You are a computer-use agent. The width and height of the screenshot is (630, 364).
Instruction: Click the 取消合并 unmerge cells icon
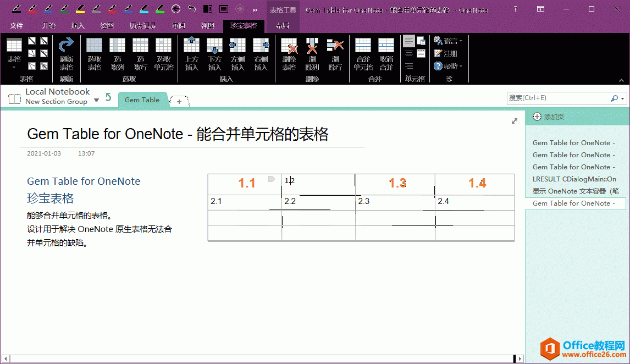[385, 44]
